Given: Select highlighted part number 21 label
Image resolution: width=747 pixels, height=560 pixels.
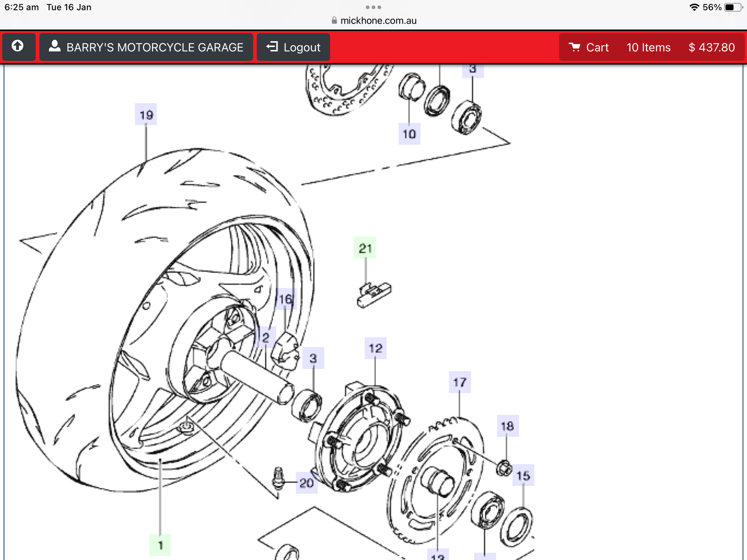Looking at the screenshot, I should (x=365, y=248).
